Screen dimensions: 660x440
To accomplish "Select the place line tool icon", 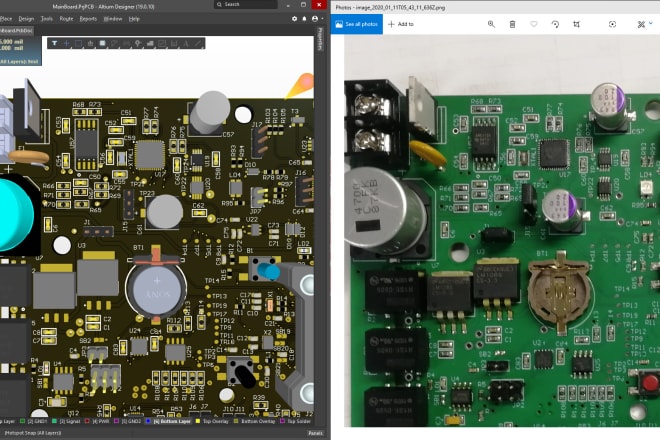I will [197, 43].
